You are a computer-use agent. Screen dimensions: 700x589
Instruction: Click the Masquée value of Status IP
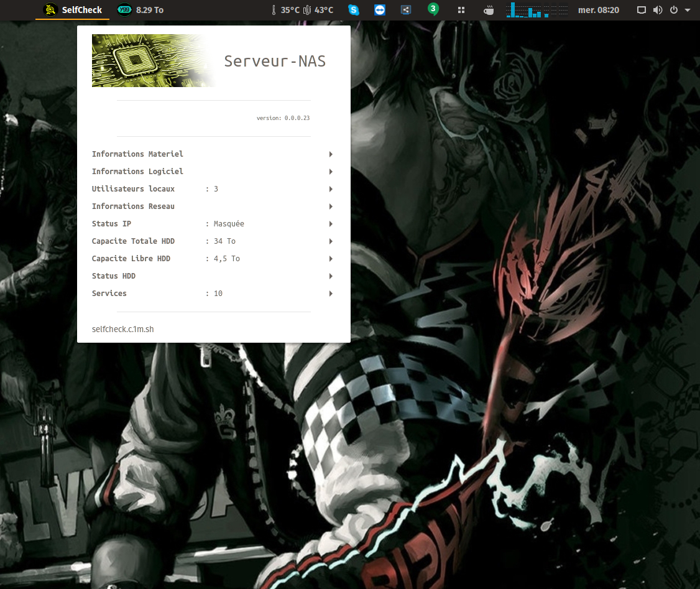pos(229,224)
